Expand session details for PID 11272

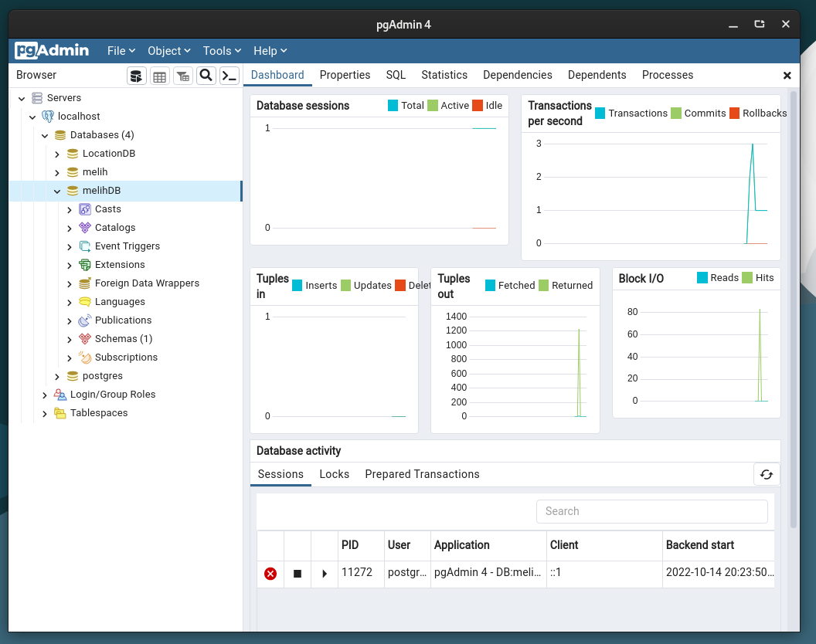pyautogui.click(x=325, y=574)
